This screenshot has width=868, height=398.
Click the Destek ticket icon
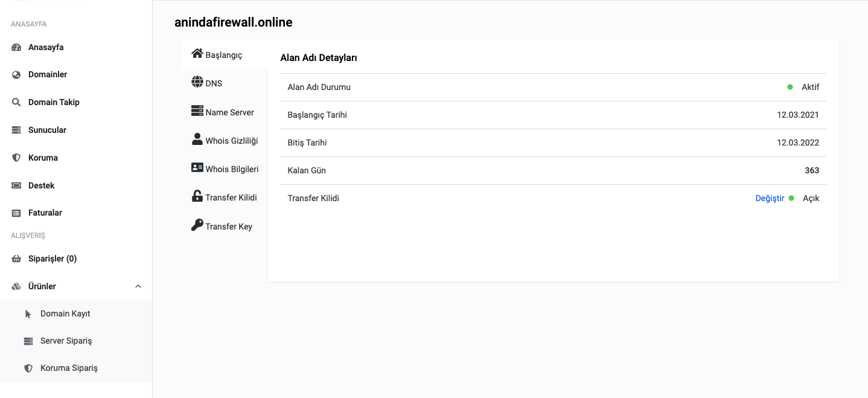click(16, 185)
